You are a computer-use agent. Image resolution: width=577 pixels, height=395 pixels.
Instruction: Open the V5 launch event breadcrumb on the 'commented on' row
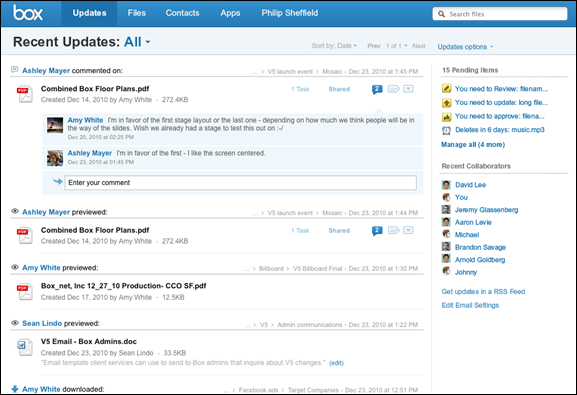290,71
